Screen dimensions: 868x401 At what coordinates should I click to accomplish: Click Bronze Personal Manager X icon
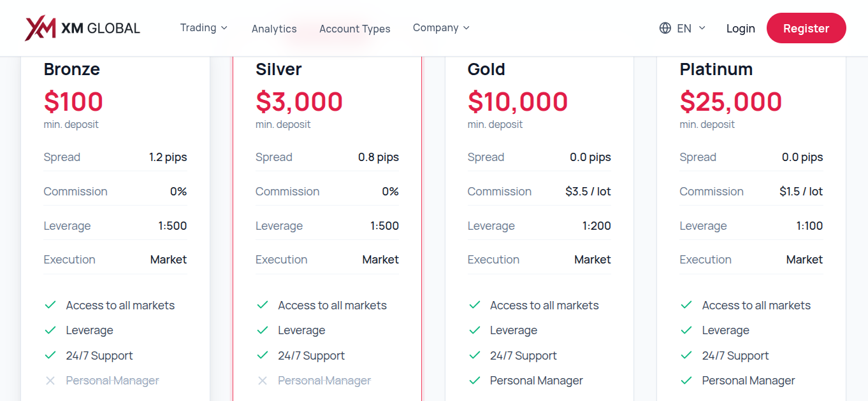point(50,381)
